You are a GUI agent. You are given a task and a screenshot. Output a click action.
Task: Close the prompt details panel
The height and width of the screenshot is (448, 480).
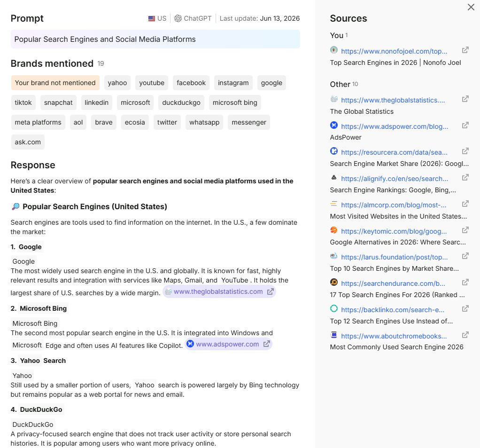pyautogui.click(x=471, y=7)
